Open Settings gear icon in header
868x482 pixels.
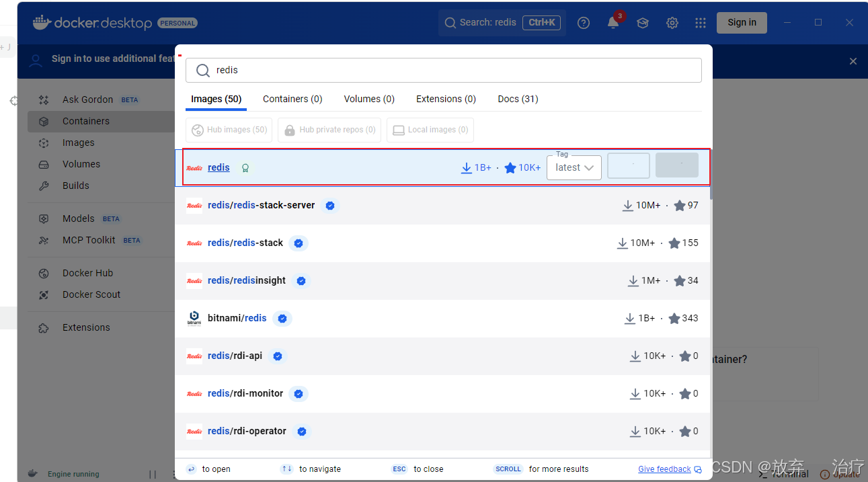672,23
